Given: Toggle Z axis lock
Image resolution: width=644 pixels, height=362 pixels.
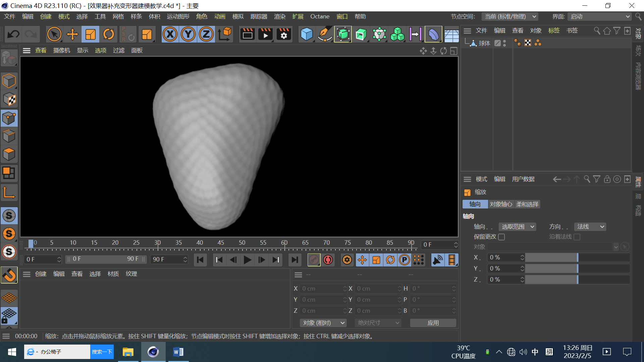Looking at the screenshot, I should click(x=206, y=34).
